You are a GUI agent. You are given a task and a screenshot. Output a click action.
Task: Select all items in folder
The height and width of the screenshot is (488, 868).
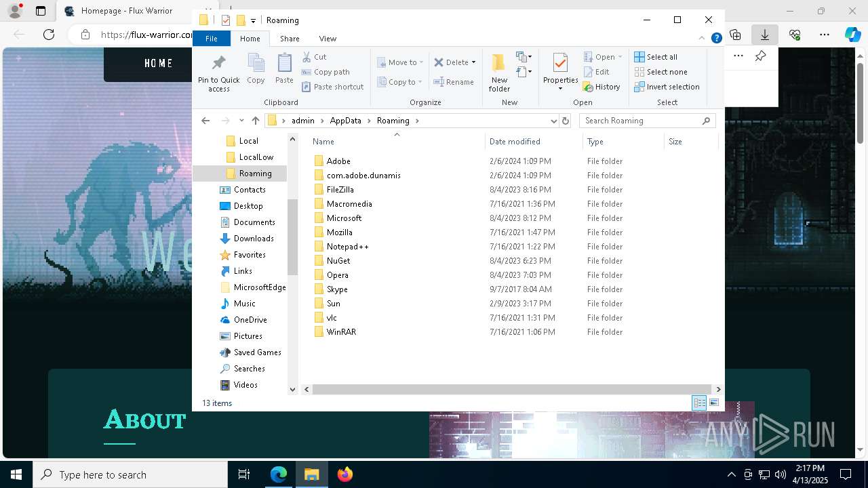pyautogui.click(x=656, y=57)
